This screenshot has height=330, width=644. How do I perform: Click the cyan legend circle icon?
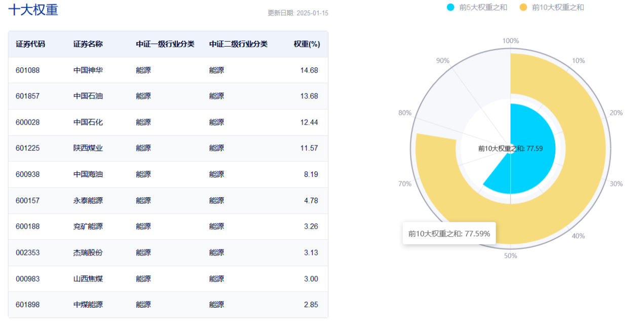pyautogui.click(x=450, y=8)
